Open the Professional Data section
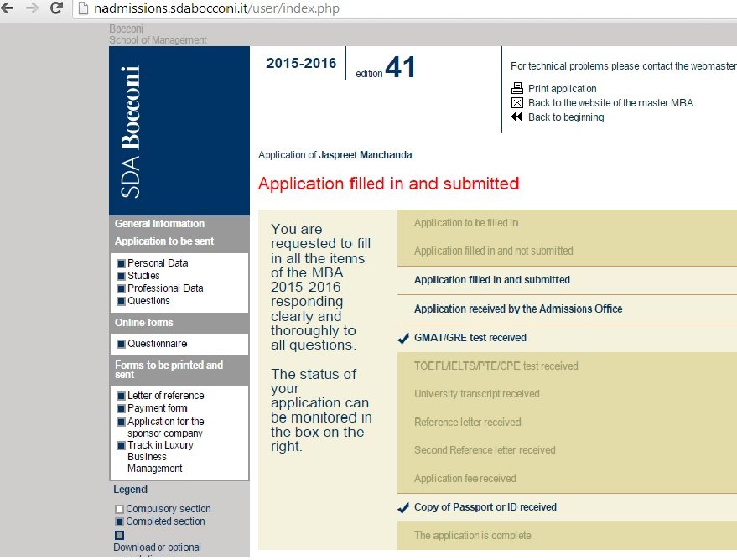Screen dimensions: 737x560 coord(163,288)
